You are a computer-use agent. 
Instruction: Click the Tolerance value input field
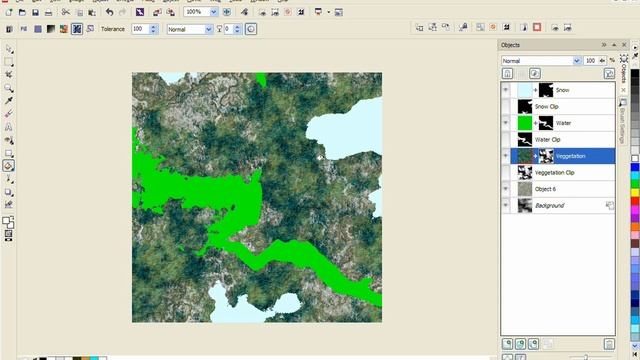click(x=141, y=29)
